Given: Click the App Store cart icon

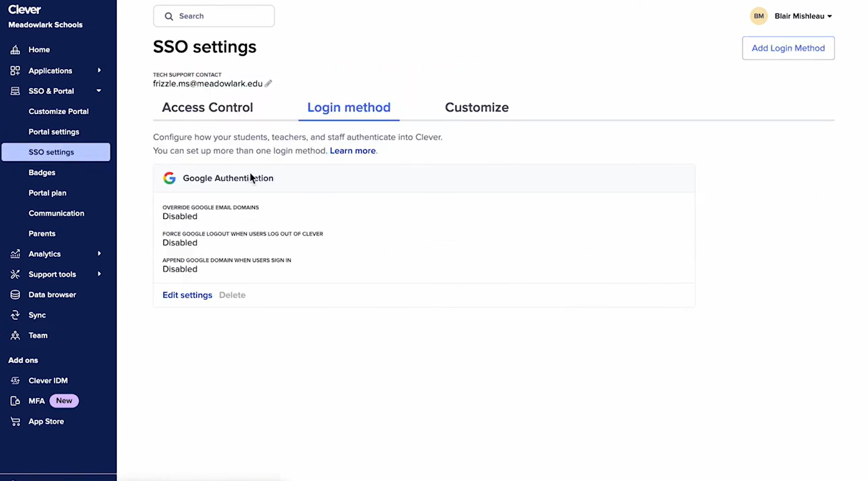Looking at the screenshot, I should (15, 421).
